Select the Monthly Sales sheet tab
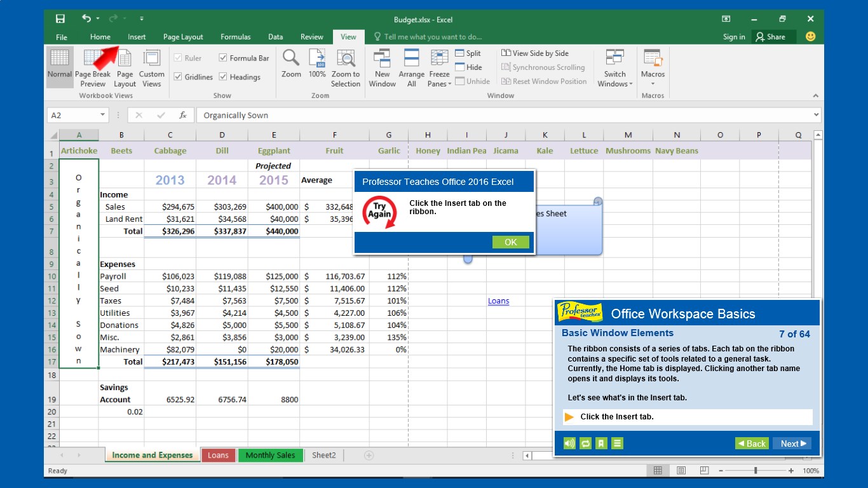Screen dimensions: 868x488 coord(270,455)
